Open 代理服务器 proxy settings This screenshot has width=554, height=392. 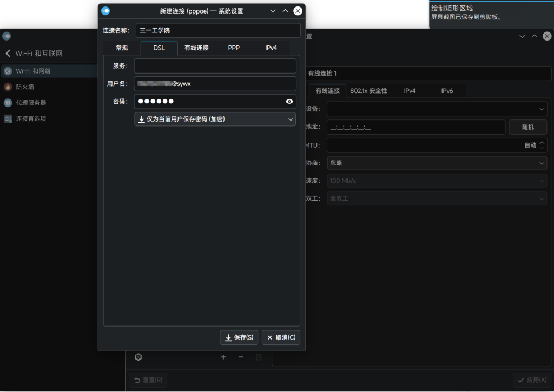[x=31, y=103]
